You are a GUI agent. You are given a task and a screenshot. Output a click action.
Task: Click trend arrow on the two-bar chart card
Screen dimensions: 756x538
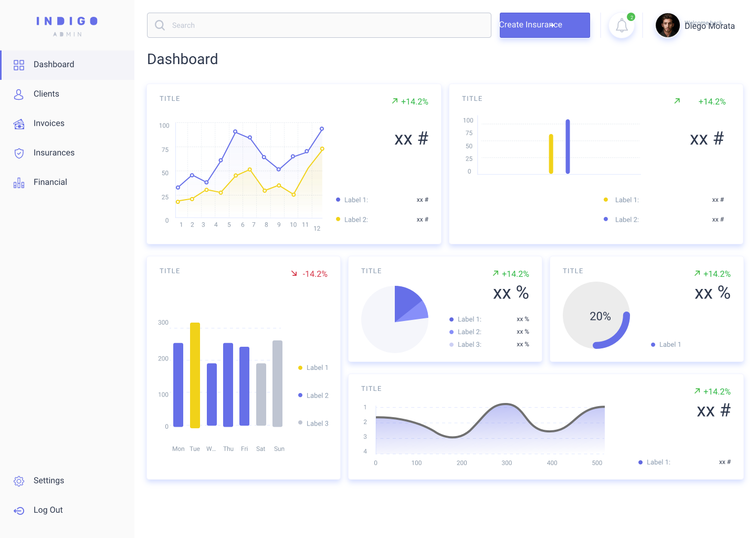[677, 100]
